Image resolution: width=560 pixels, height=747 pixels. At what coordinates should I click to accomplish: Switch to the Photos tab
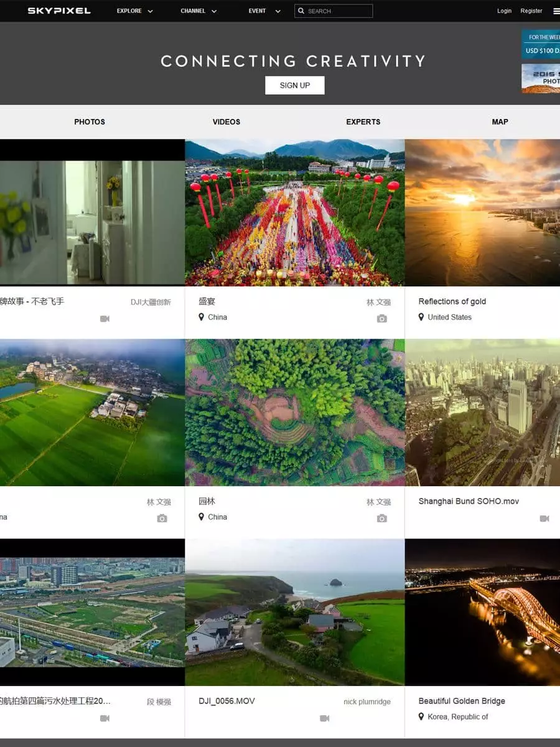point(90,122)
